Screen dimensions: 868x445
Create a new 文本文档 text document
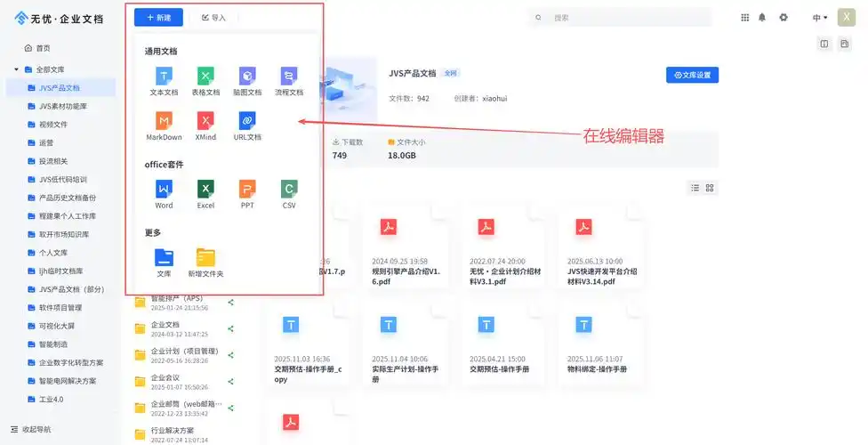tap(164, 81)
